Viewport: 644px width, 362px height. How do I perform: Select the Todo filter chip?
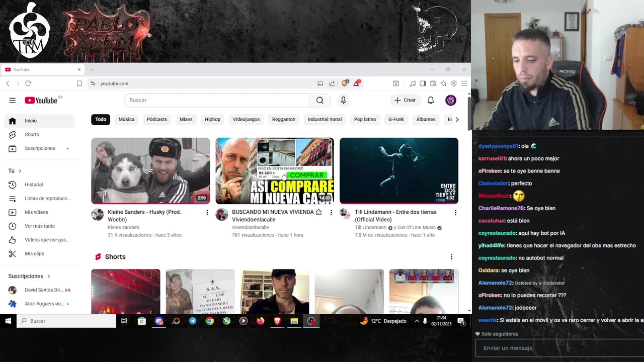pyautogui.click(x=101, y=119)
